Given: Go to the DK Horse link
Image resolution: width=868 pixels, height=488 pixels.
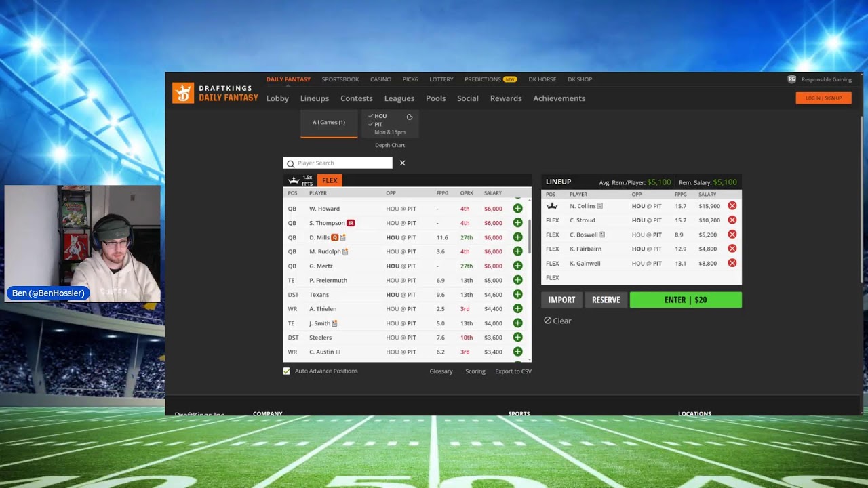Looking at the screenshot, I should (x=542, y=79).
